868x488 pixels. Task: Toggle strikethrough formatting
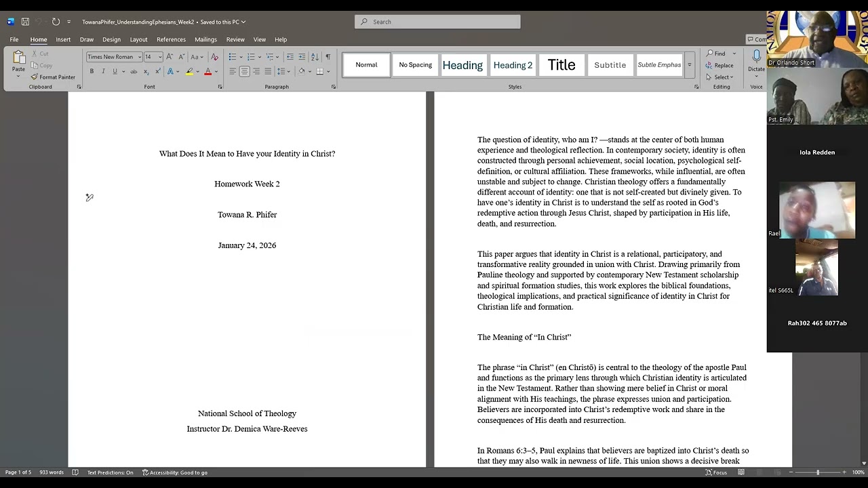click(x=134, y=72)
